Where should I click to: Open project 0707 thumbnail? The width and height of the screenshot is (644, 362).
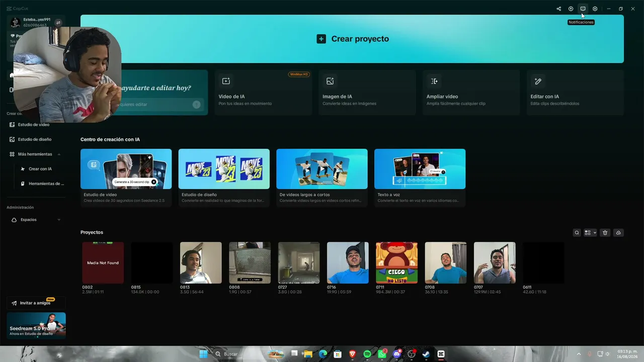click(495, 262)
